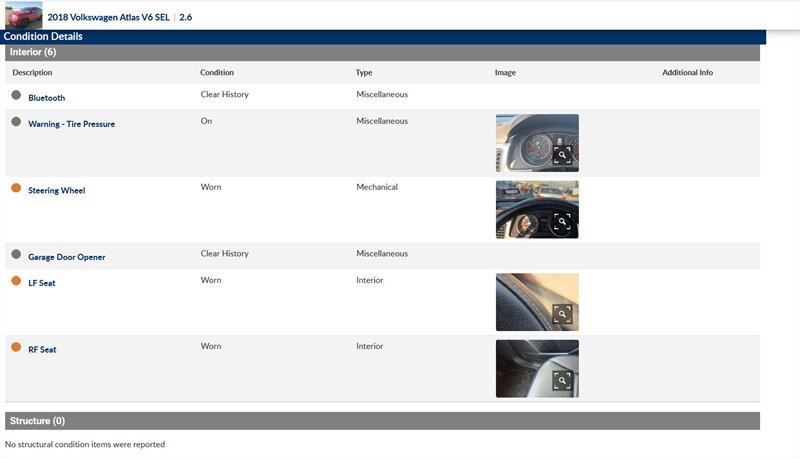Open the 2018 Volkswagen Atlas V6 SEL title link

[x=108, y=17]
